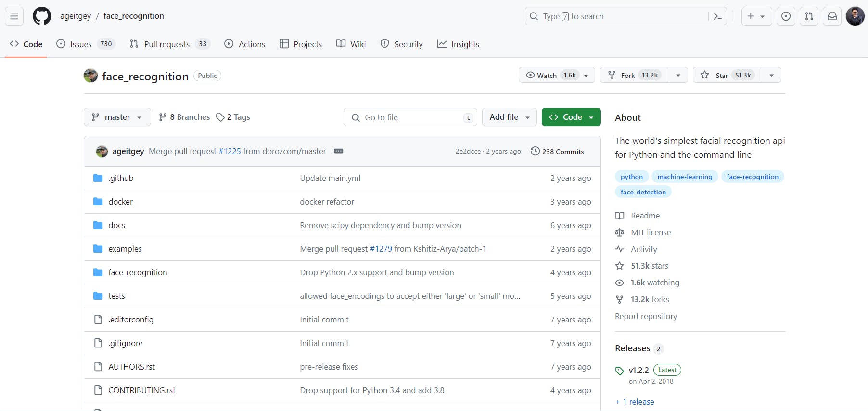Open the MIT license link
This screenshot has height=411, width=868.
[x=643, y=232]
